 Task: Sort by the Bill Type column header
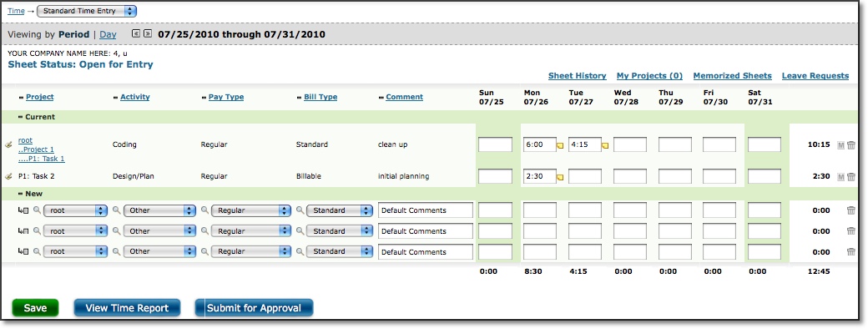tap(320, 97)
